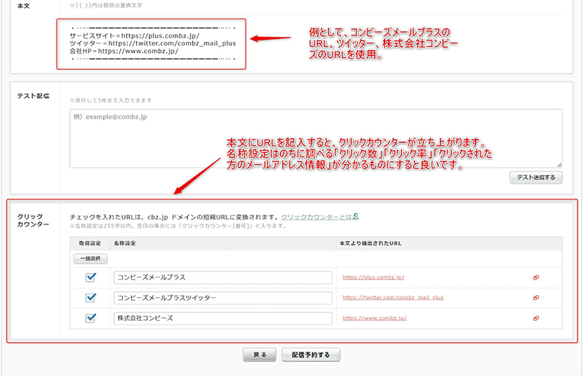Image resolution: width=588 pixels, height=376 pixels.
Task: Click the 配信予約する button
Action: (311, 355)
